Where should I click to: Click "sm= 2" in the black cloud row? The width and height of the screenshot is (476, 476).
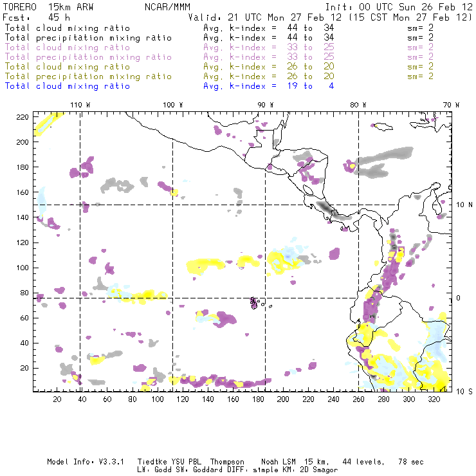pos(421,28)
